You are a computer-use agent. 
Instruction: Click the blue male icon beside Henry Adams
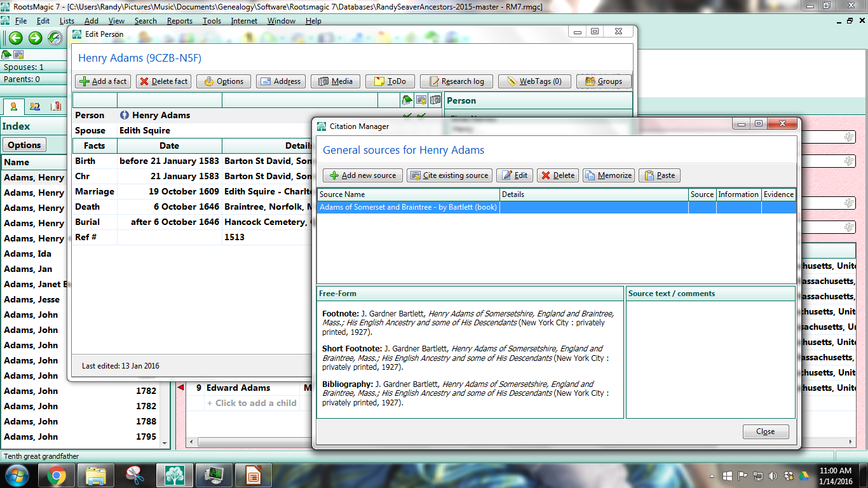pos(125,116)
